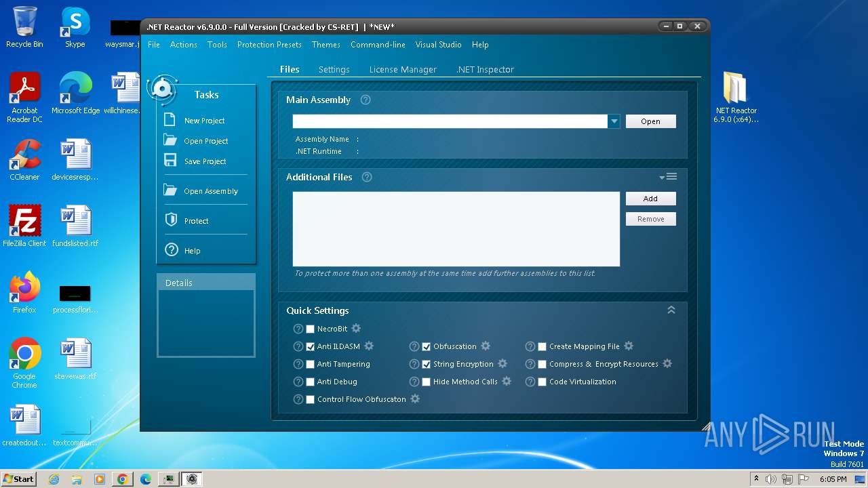Click the Protect shield icon

pyautogui.click(x=171, y=220)
